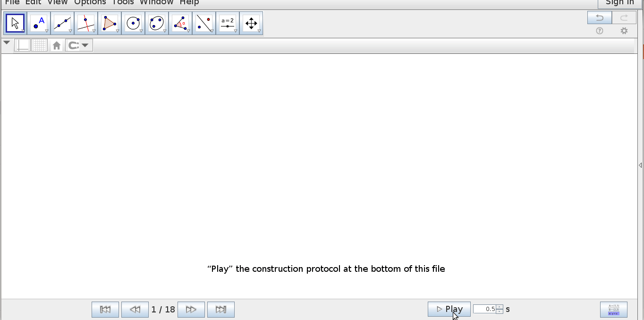The height and width of the screenshot is (320, 644).
Task: Toggle the grid display
Action: tap(40, 45)
